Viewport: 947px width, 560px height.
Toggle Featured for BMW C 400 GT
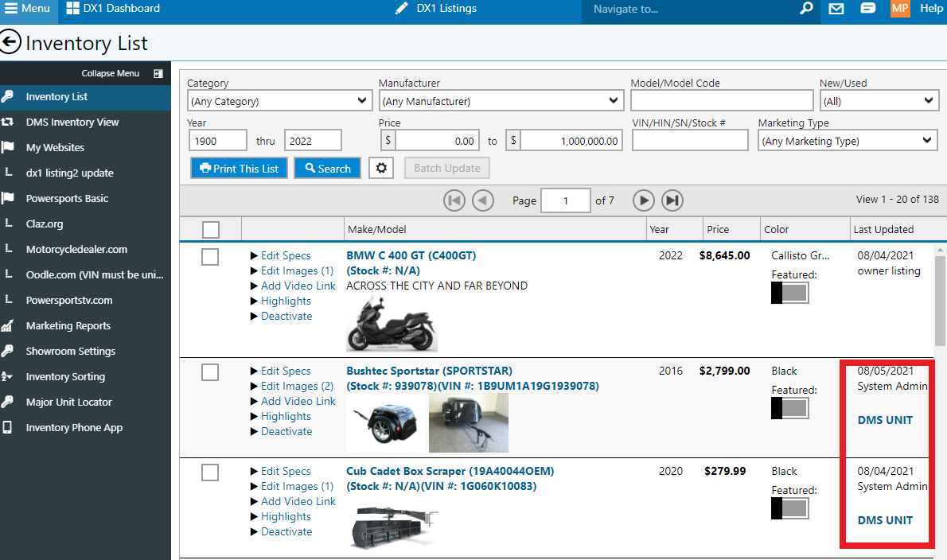[x=789, y=293]
